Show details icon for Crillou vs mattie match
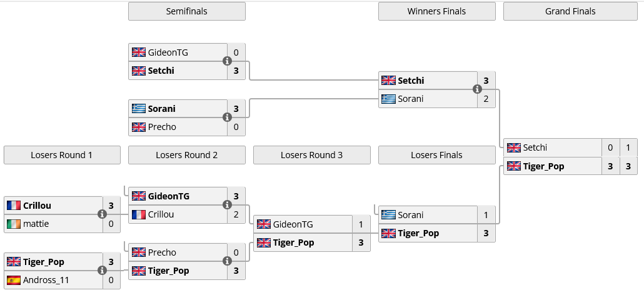The width and height of the screenshot is (644, 295). click(x=102, y=214)
